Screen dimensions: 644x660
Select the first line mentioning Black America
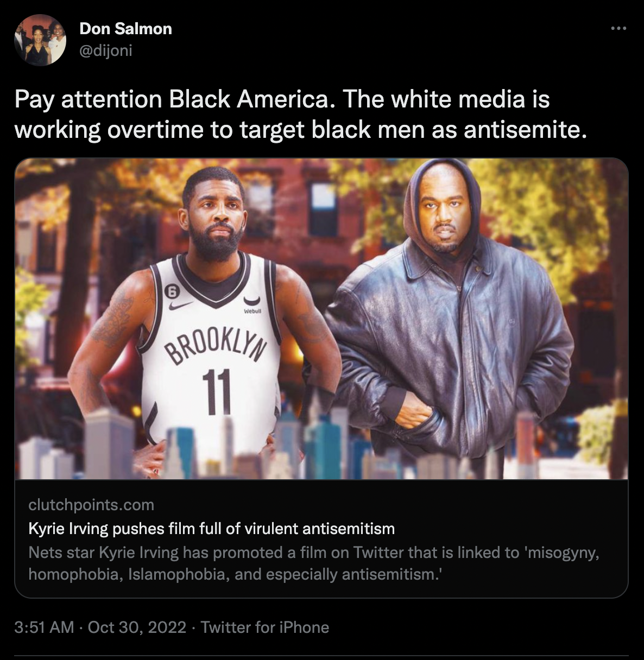point(282,99)
